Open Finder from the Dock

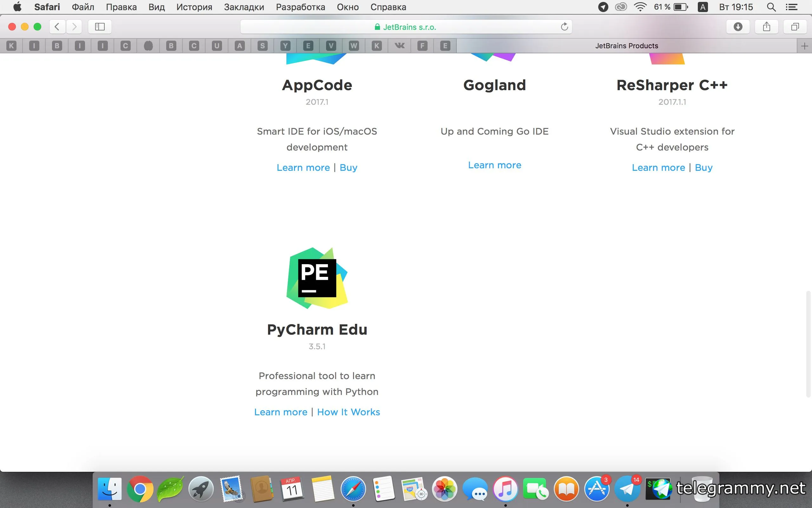click(110, 489)
